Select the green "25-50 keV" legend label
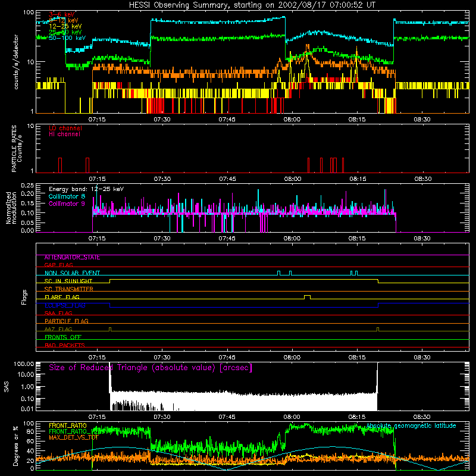476x476 pixels. click(65, 32)
